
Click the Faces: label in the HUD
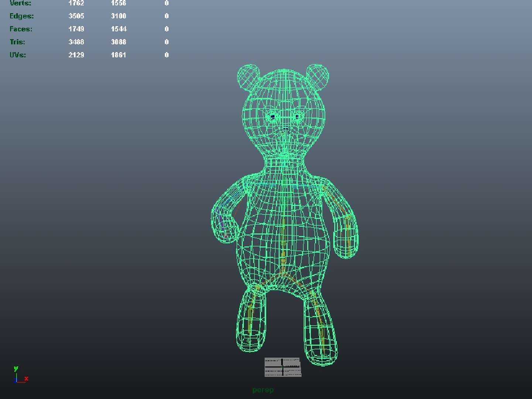21,29
